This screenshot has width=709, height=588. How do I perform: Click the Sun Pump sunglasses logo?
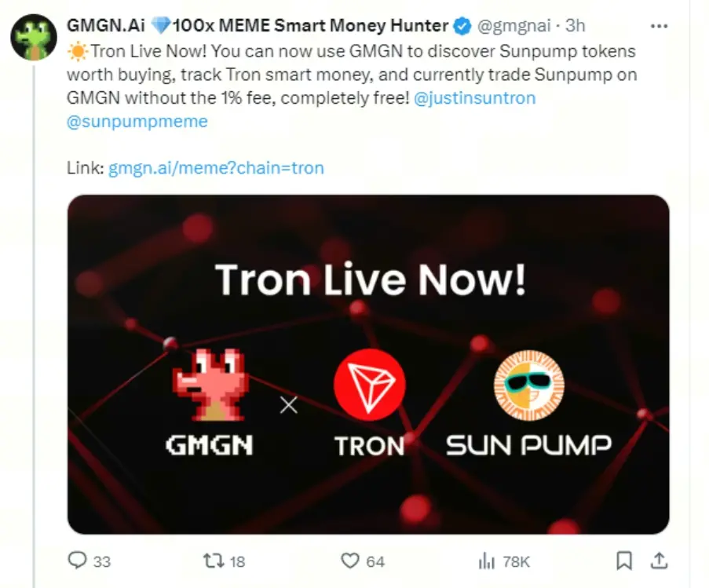click(x=528, y=387)
